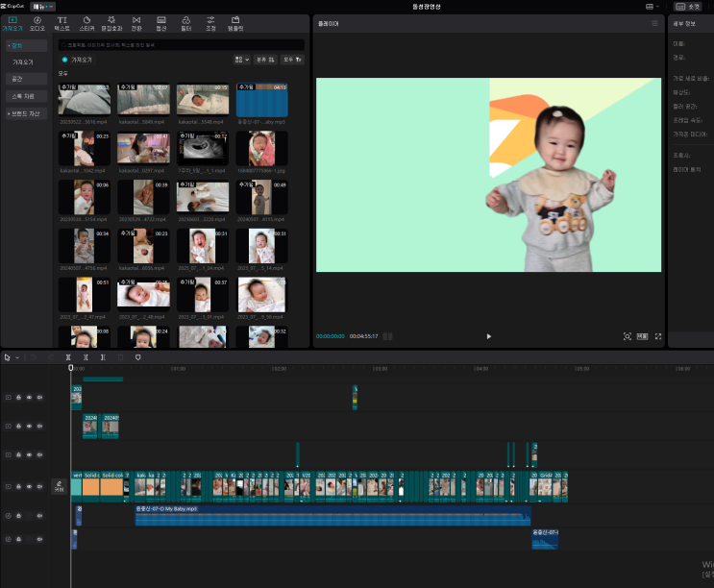Play the video in the player
714x588 pixels.
(488, 336)
